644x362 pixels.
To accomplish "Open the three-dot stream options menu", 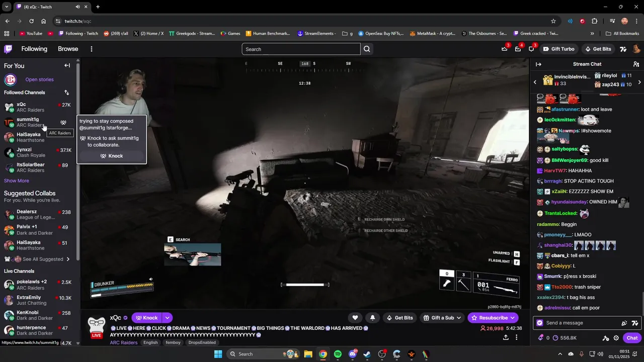I will (x=516, y=337).
